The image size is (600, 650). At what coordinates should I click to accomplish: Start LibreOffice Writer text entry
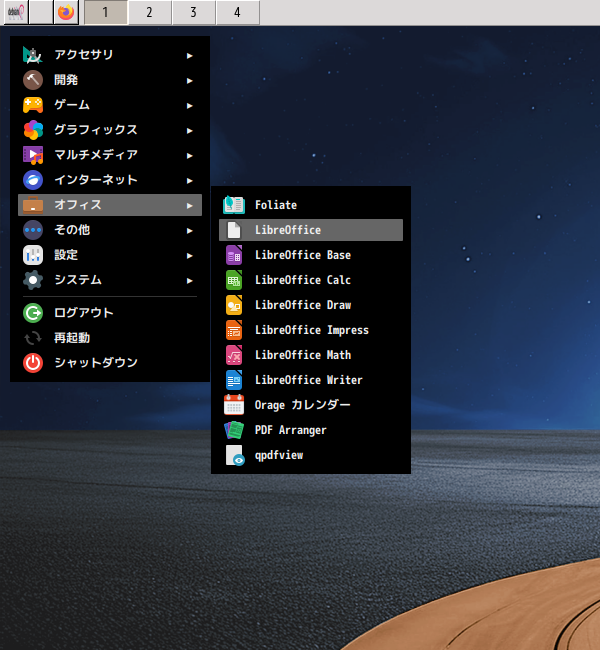point(309,380)
